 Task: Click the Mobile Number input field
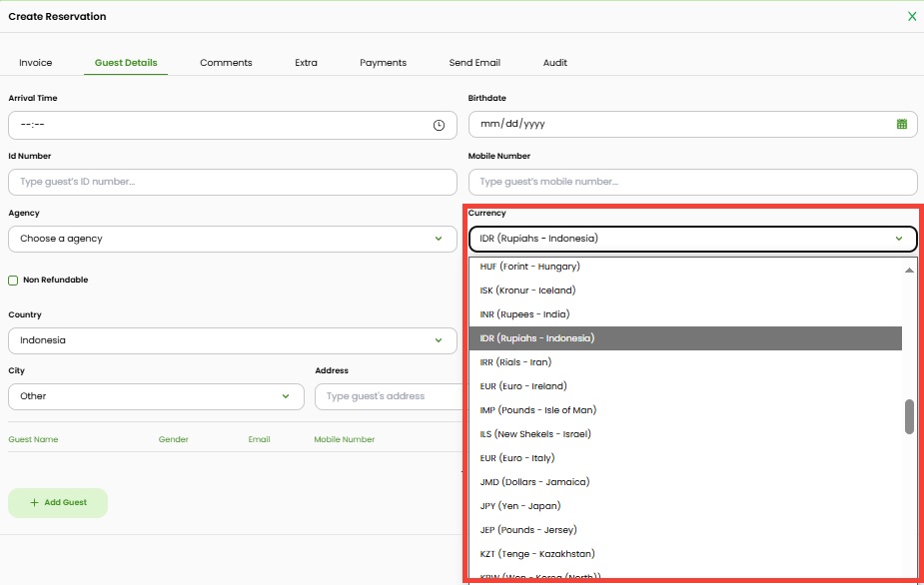point(693,182)
